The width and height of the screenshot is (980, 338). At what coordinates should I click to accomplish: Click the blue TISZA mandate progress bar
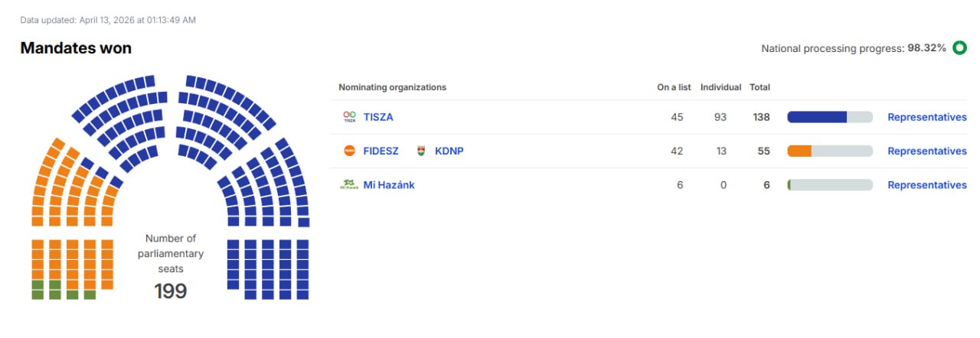tap(818, 117)
